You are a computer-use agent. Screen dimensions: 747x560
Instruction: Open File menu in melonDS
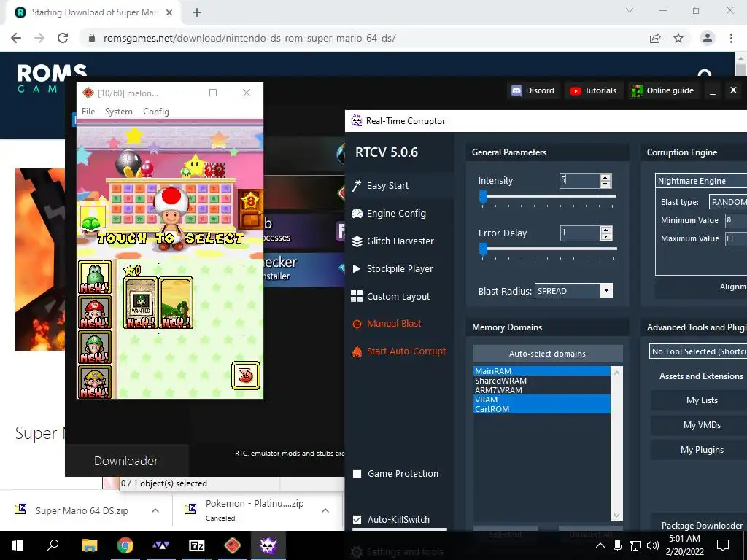pyautogui.click(x=88, y=112)
